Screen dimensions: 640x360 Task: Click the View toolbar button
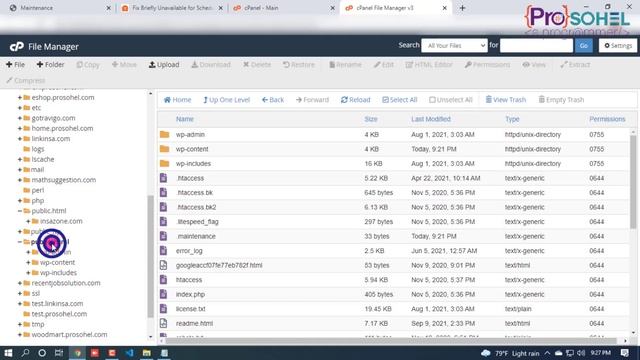tap(534, 64)
